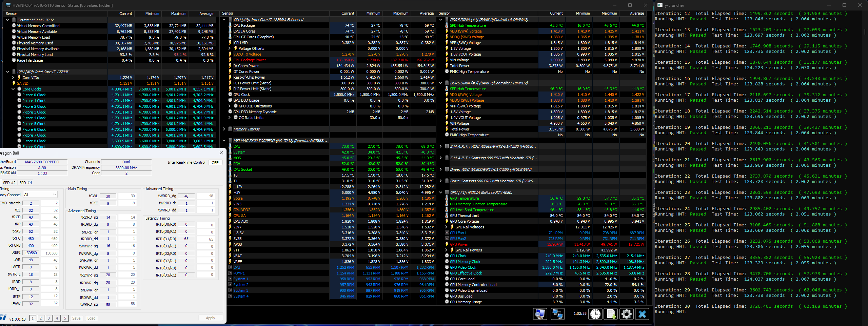868x326 pixels.
Task: Click the y-cruncher scrollbar thumb
Action: 865,32
